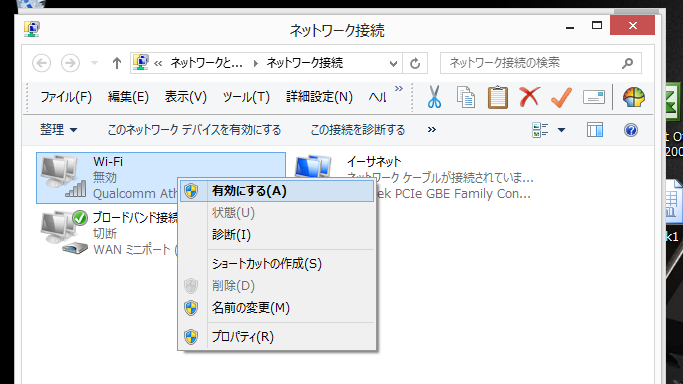This screenshot has height=384, width=683.
Task: Choose 診断(I) in context menu
Action: coord(277,235)
